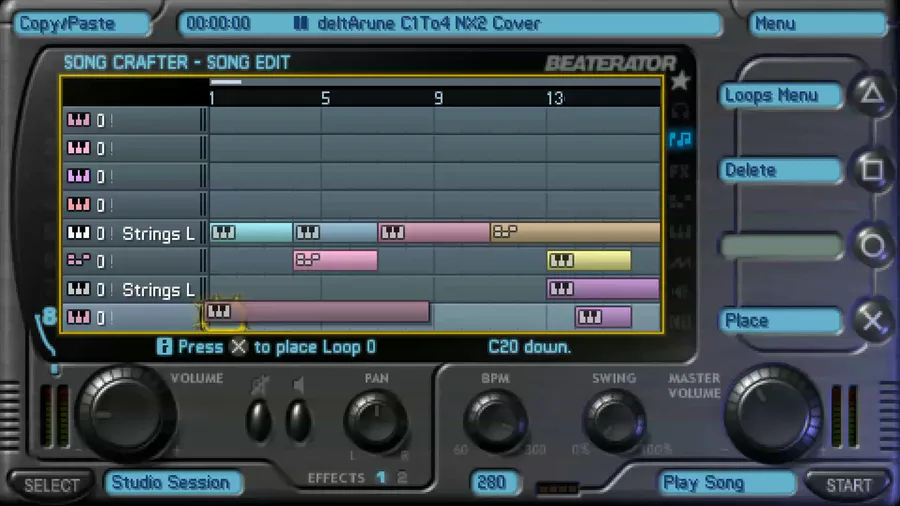Click drum pattern icon on track six

coord(79,260)
